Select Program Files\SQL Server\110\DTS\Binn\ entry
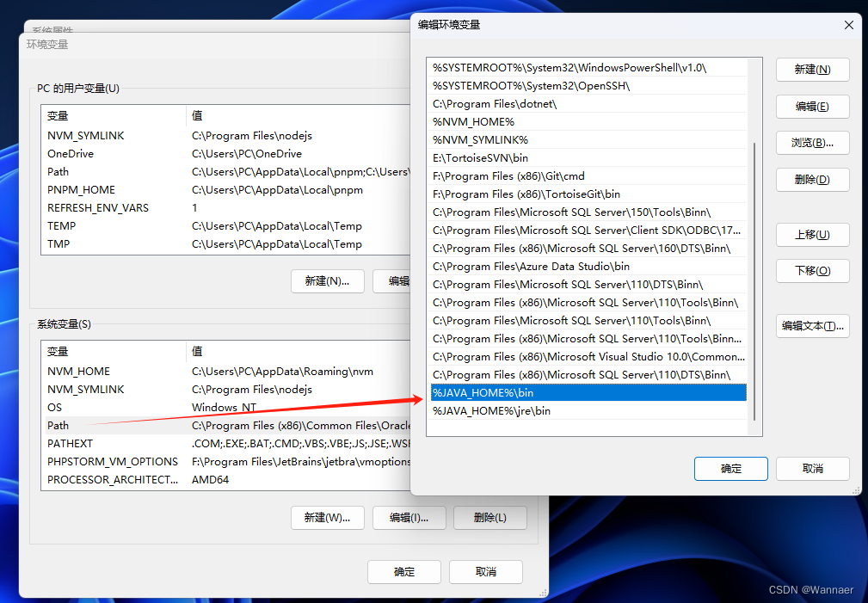The height and width of the screenshot is (603, 868). coord(588,285)
